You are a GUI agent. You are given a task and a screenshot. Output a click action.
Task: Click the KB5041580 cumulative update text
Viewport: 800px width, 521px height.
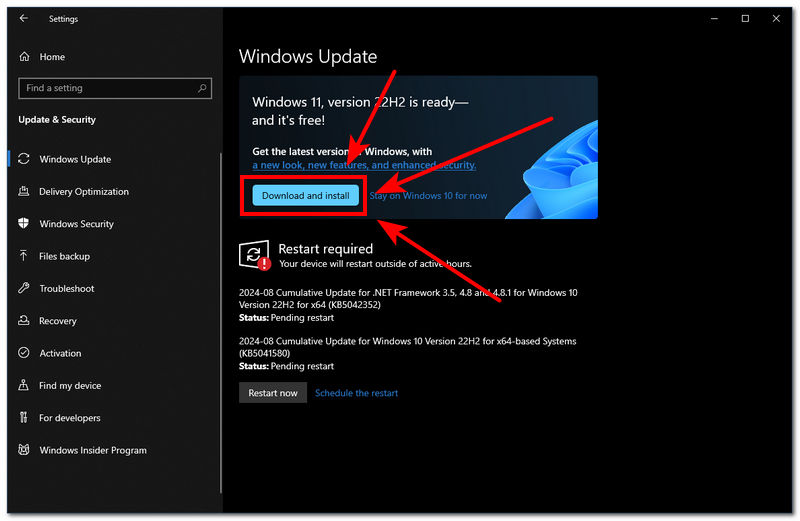point(408,347)
